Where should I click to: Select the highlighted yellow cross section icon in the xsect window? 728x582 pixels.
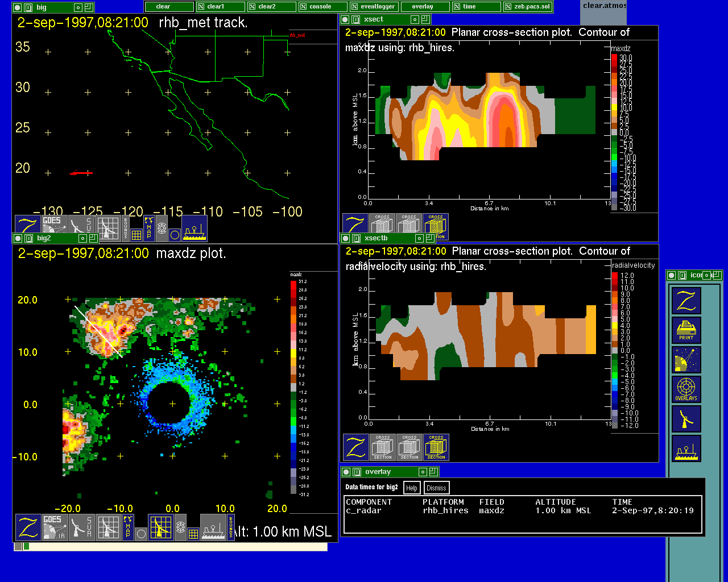436,227
